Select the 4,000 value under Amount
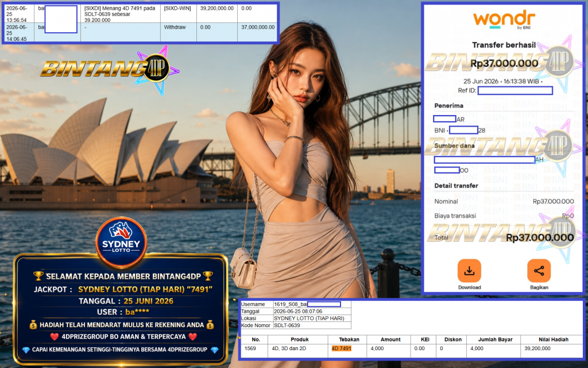588x368 pixels. click(x=377, y=348)
